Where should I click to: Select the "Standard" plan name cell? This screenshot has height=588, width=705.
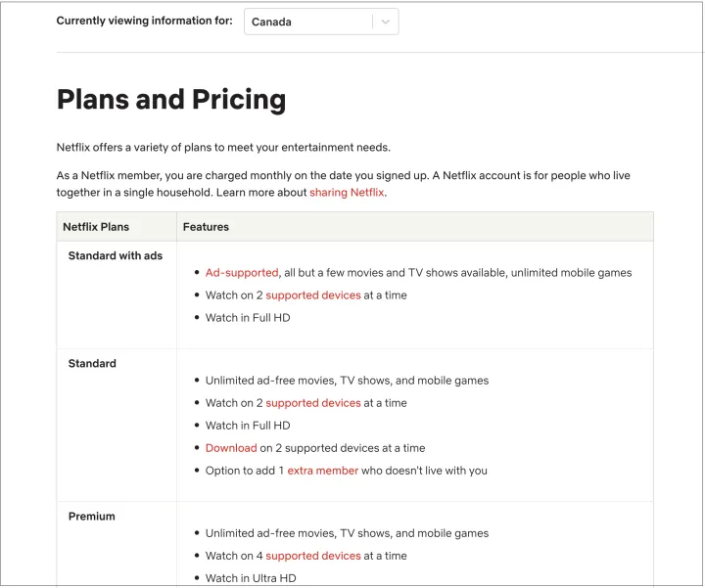coord(92,364)
